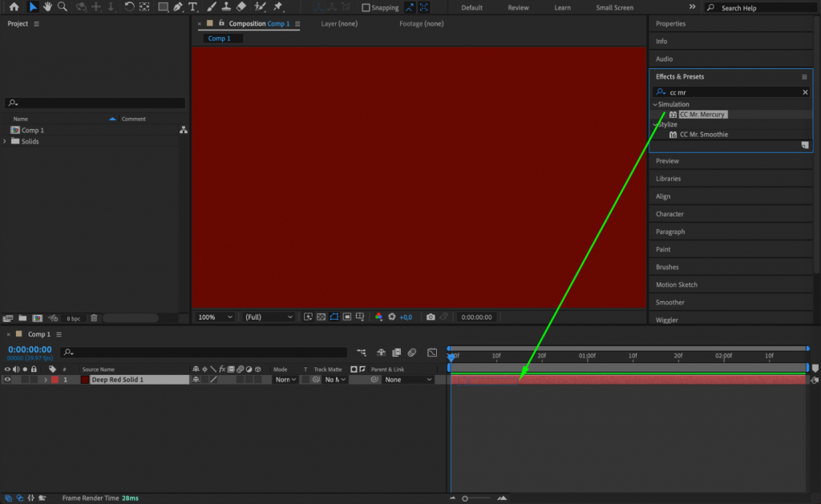
Task: Activate the Hand tool
Action: [x=47, y=7]
